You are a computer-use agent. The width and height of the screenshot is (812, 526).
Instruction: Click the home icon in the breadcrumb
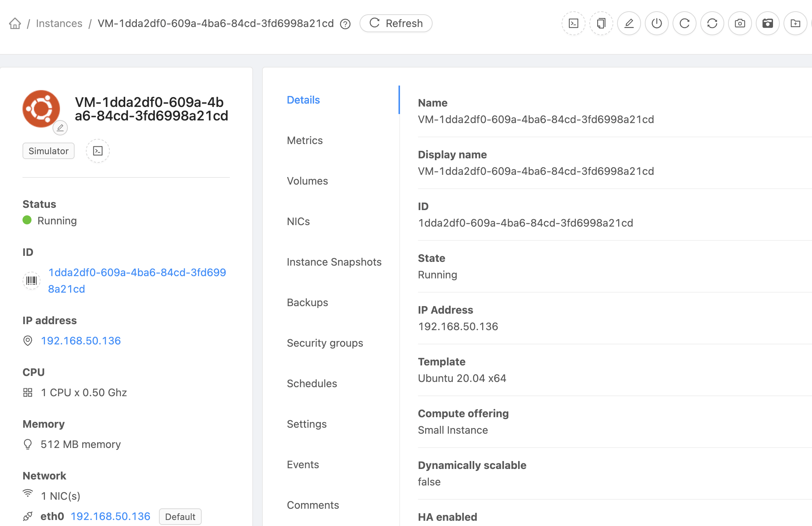[x=15, y=23]
